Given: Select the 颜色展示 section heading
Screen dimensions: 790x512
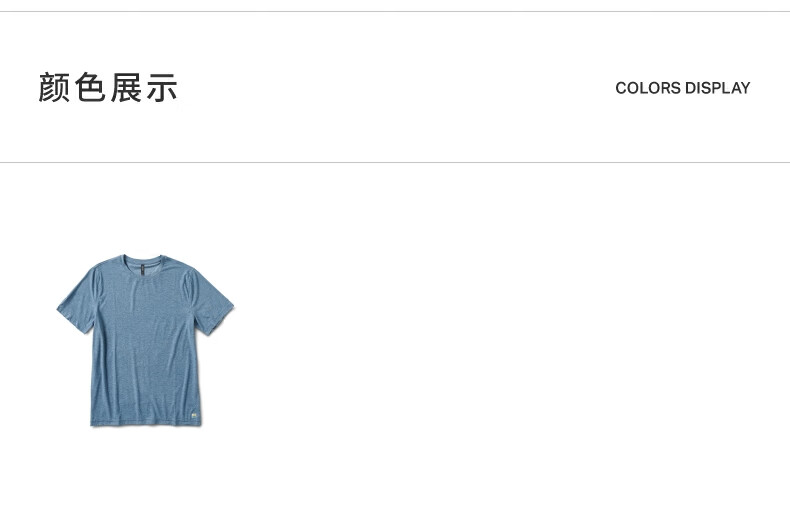Looking at the screenshot, I should [x=108, y=88].
